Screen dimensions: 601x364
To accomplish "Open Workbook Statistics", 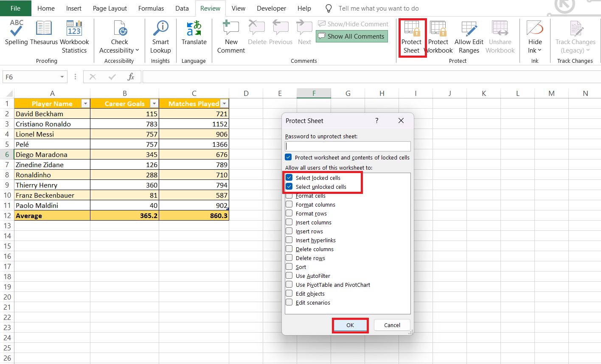I will pos(74,37).
